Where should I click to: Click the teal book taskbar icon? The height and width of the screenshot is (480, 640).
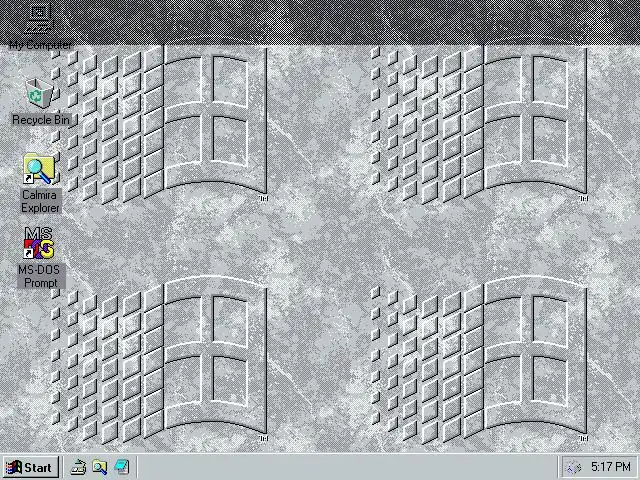pos(122,467)
